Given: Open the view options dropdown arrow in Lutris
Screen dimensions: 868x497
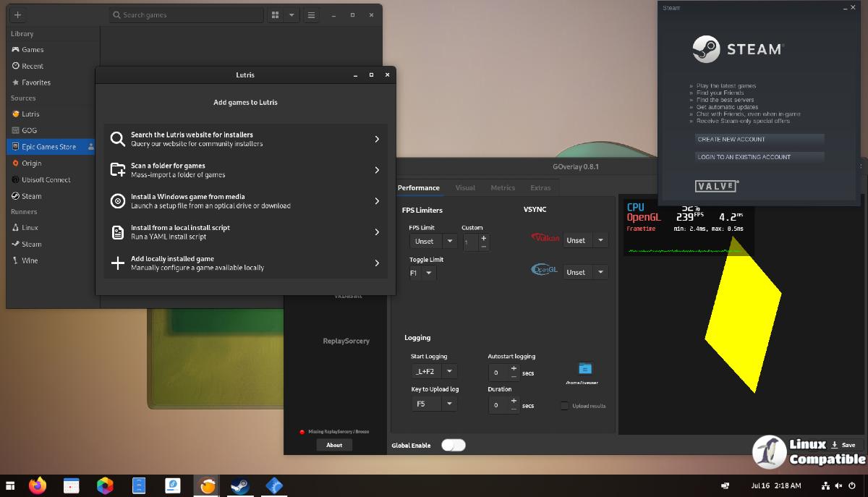Looking at the screenshot, I should pos(292,14).
